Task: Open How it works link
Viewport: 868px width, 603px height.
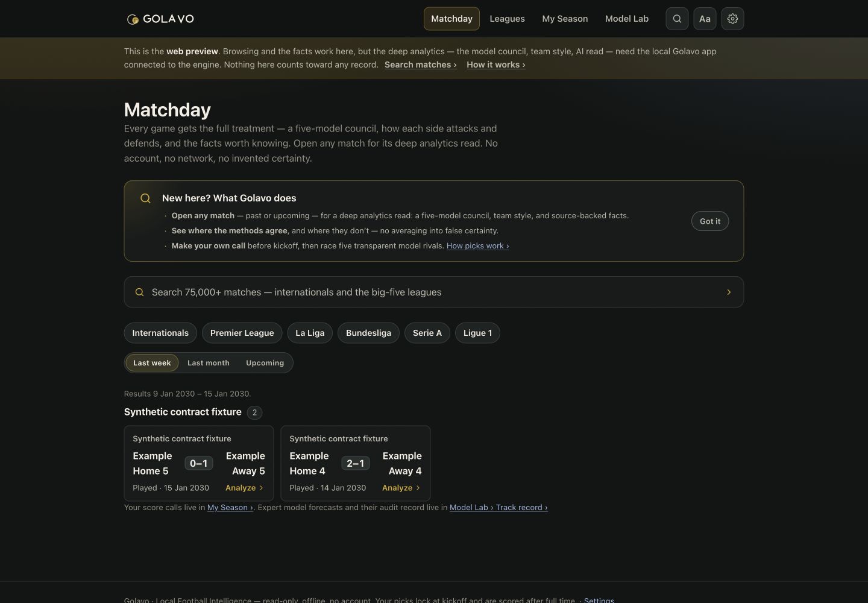Action: 495,65
